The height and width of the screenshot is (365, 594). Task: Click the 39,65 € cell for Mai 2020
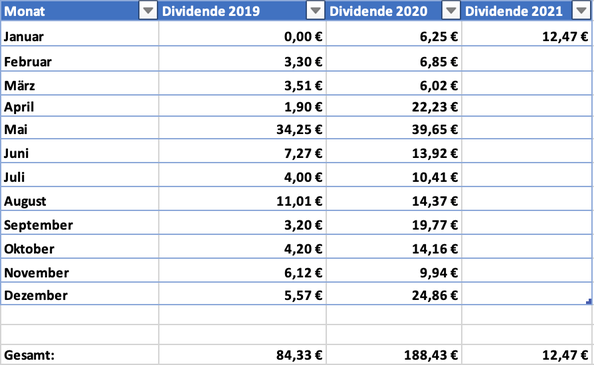click(x=394, y=129)
